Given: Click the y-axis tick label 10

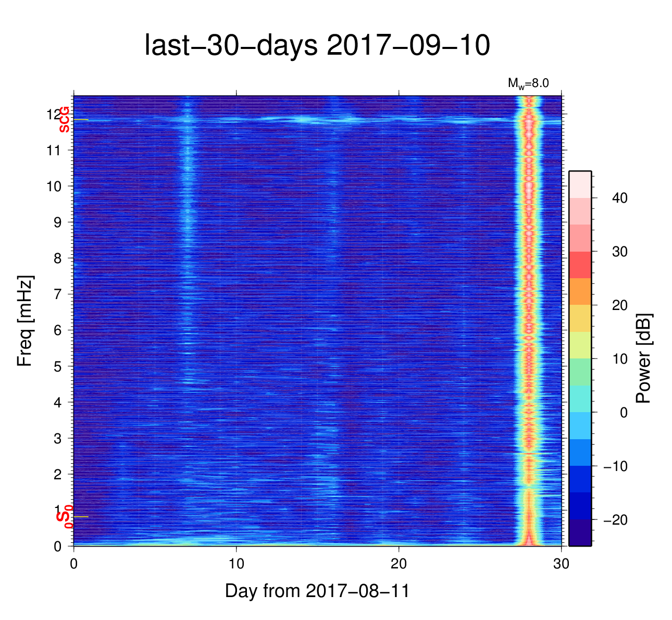Looking at the screenshot, I should (x=54, y=187).
